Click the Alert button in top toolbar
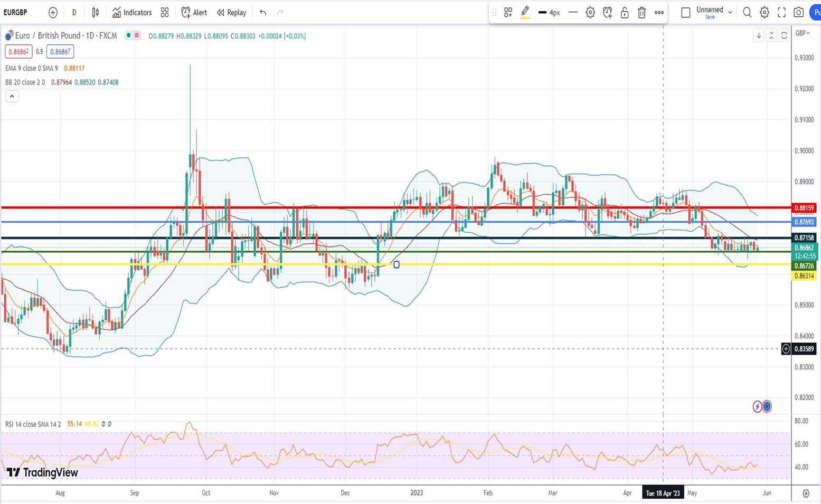 coord(194,12)
